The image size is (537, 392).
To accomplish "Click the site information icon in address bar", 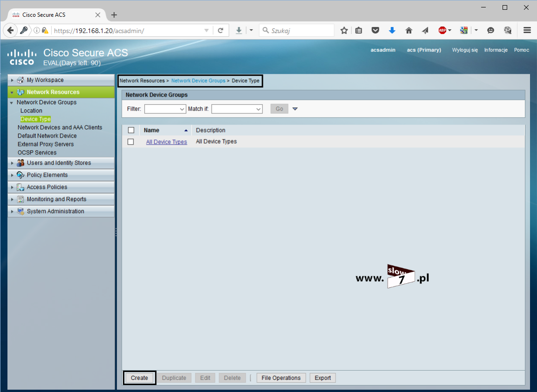I will click(36, 31).
